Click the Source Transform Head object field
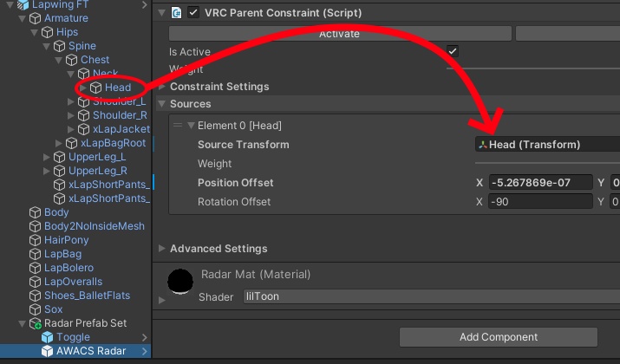Viewport: 620px width, 364px height. [x=548, y=145]
